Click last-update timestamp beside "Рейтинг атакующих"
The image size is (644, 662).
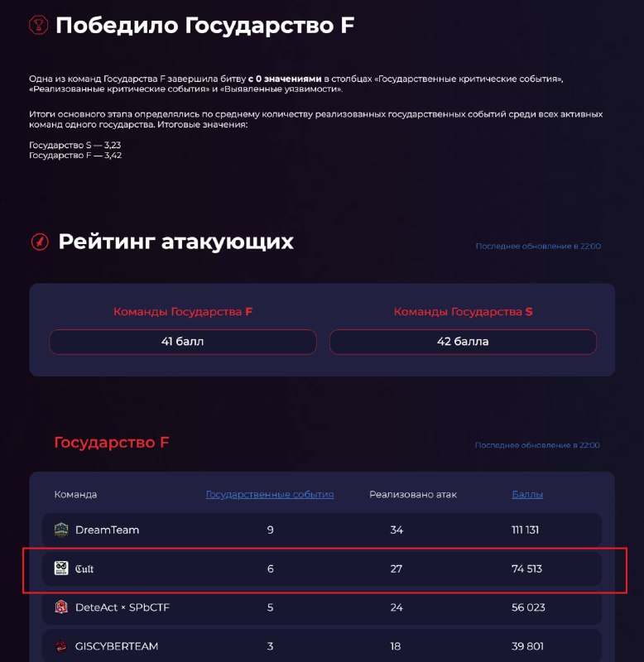coord(538,246)
